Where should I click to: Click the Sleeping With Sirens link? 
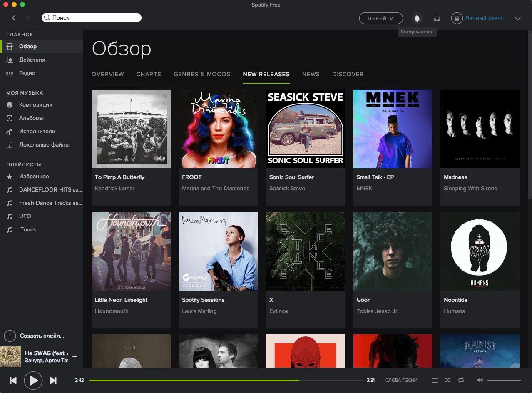coord(470,188)
